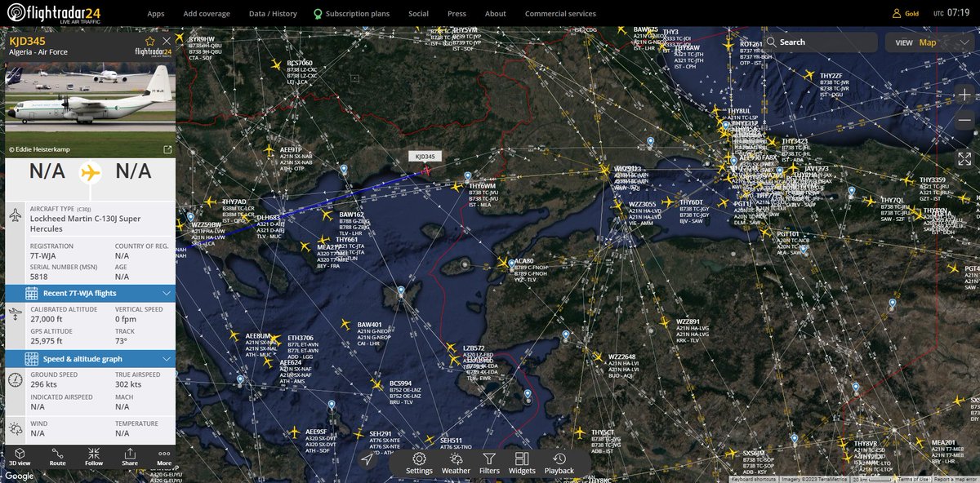Click the my-location arrow icon
Viewport: 980px width, 483px height.
tap(367, 460)
